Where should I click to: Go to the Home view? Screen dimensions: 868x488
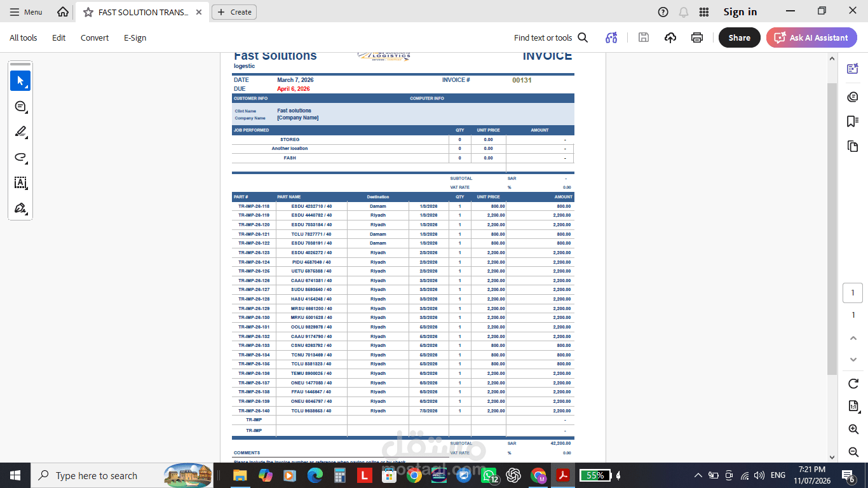(63, 12)
